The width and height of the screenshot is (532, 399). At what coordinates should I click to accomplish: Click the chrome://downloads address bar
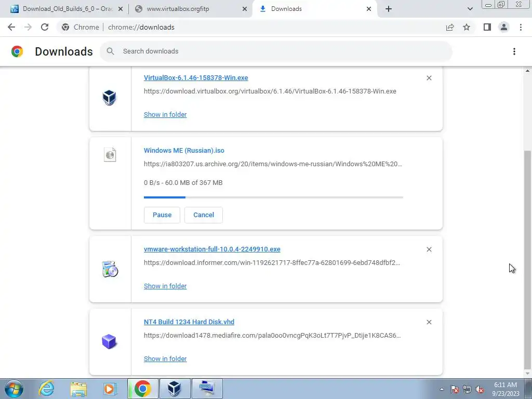pos(251,27)
